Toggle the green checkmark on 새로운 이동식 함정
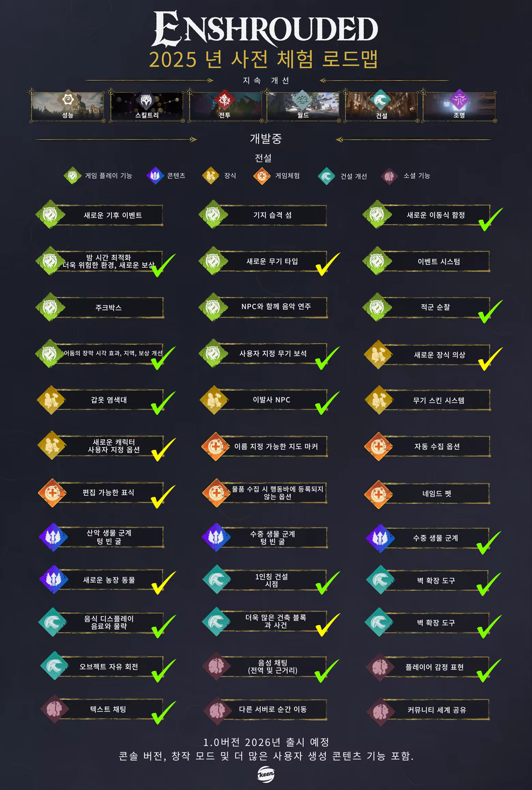This screenshot has width=532, height=790. coord(490,219)
